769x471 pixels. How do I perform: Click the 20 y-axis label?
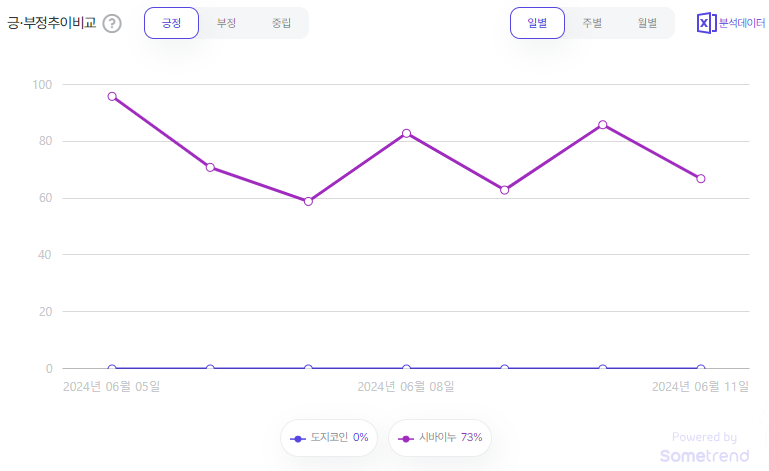45,312
